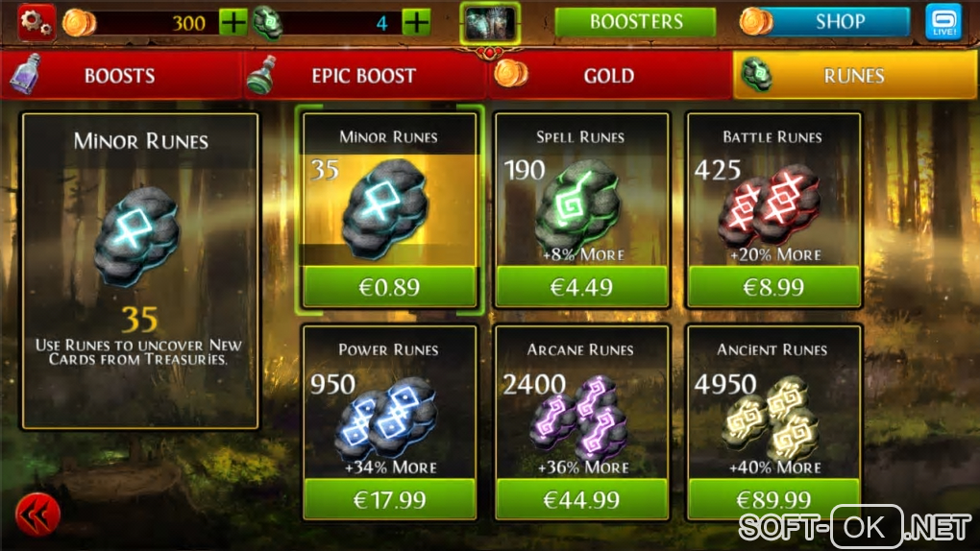Screen dimensions: 980x551
Task: Buy Minor Runes for €0.89
Action: click(389, 287)
